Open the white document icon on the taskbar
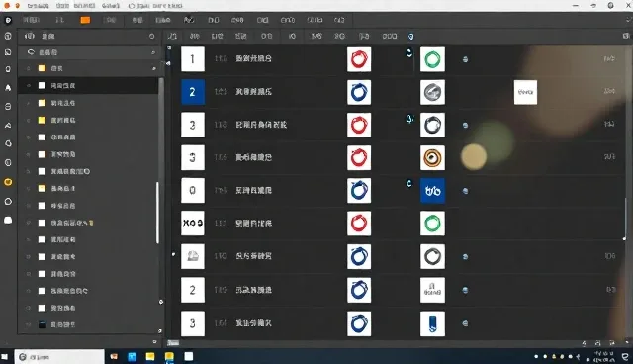Image resolution: width=633 pixels, height=364 pixels. pyautogui.click(x=189, y=356)
